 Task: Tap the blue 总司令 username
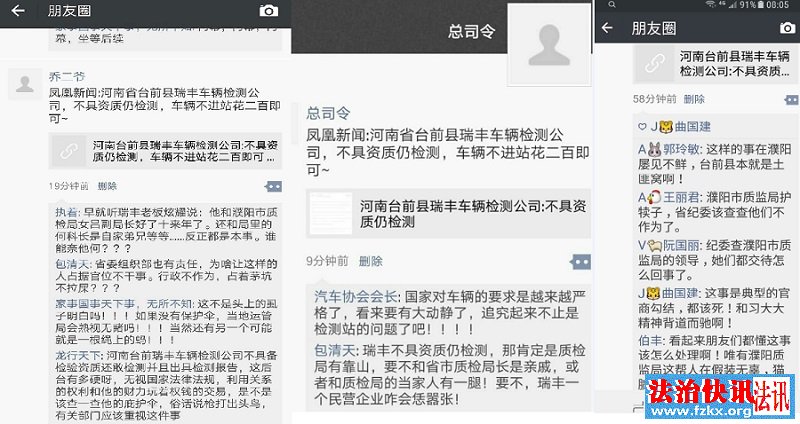(328, 113)
